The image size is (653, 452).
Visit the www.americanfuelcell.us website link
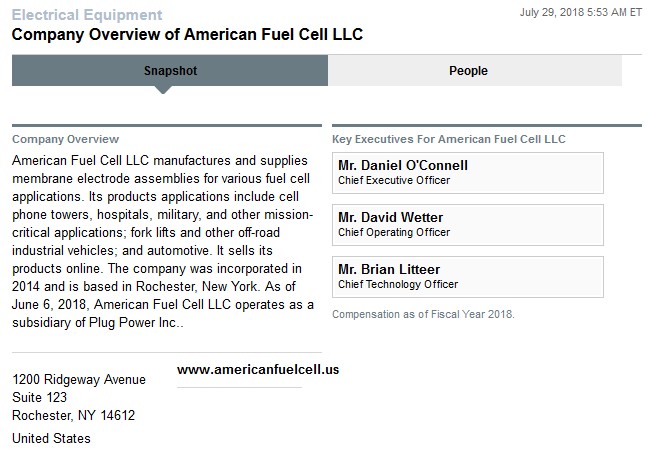[258, 369]
